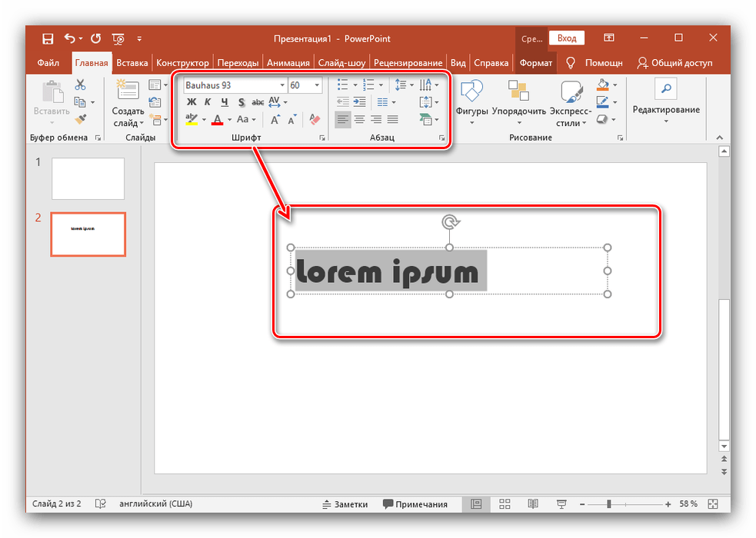Viewport: 756px width, 538px height.
Task: Click Convert to SmartArt icon
Action: (426, 119)
